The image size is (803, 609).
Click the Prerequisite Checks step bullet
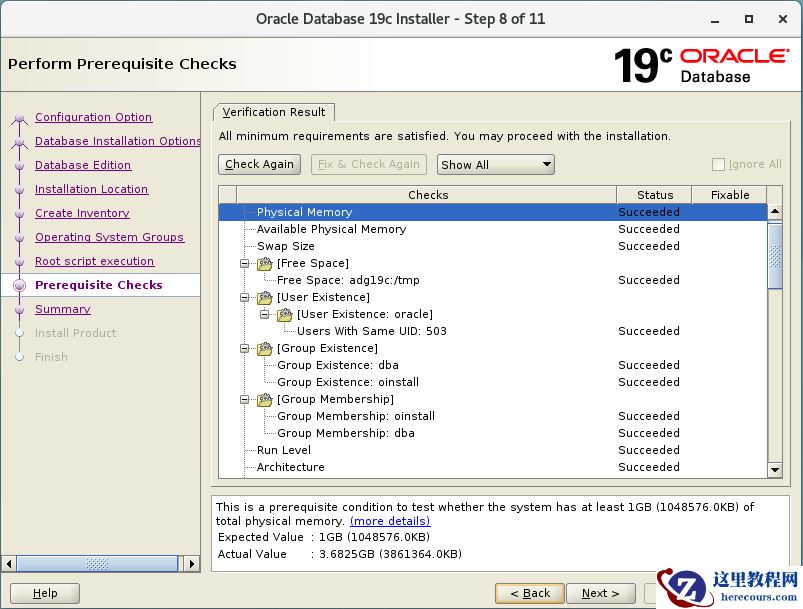point(19,285)
